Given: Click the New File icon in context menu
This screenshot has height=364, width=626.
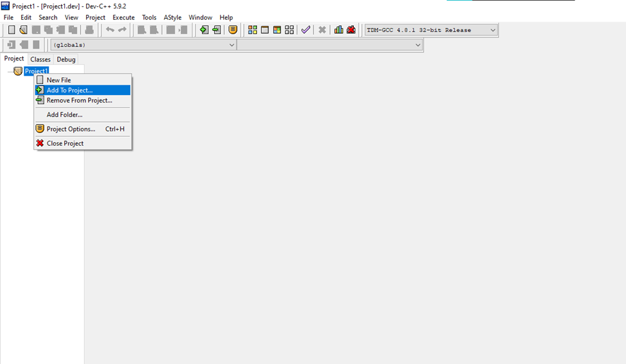Looking at the screenshot, I should coord(40,80).
